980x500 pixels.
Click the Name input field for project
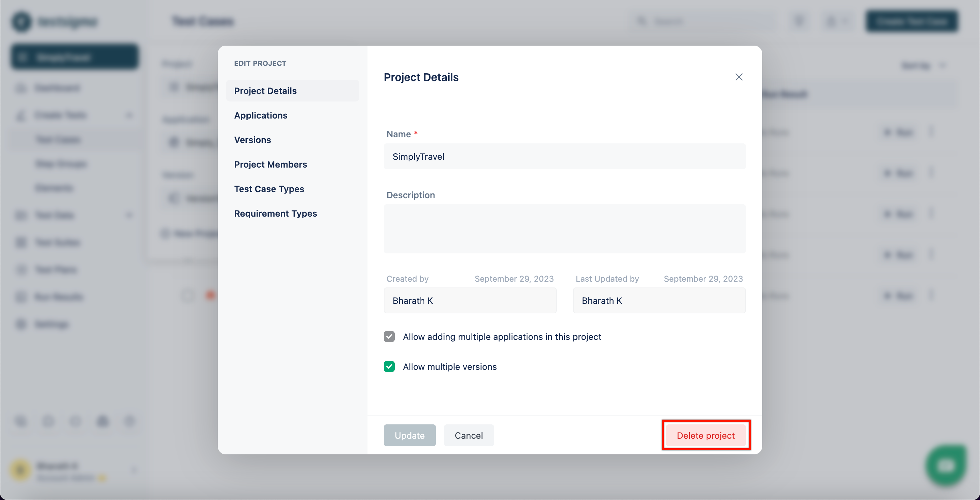point(564,156)
